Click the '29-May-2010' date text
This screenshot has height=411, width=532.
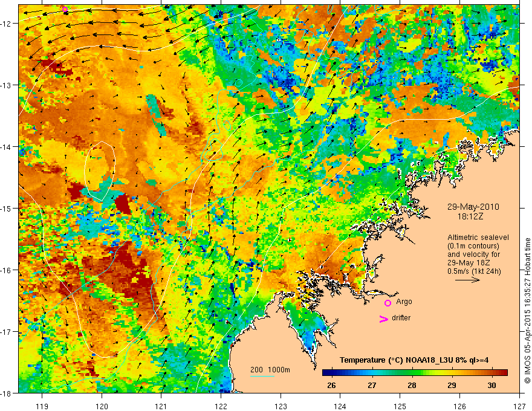click(473, 207)
